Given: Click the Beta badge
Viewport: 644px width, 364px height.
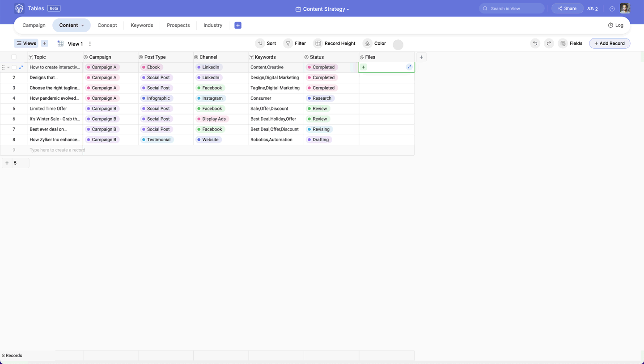Looking at the screenshot, I should (54, 8).
